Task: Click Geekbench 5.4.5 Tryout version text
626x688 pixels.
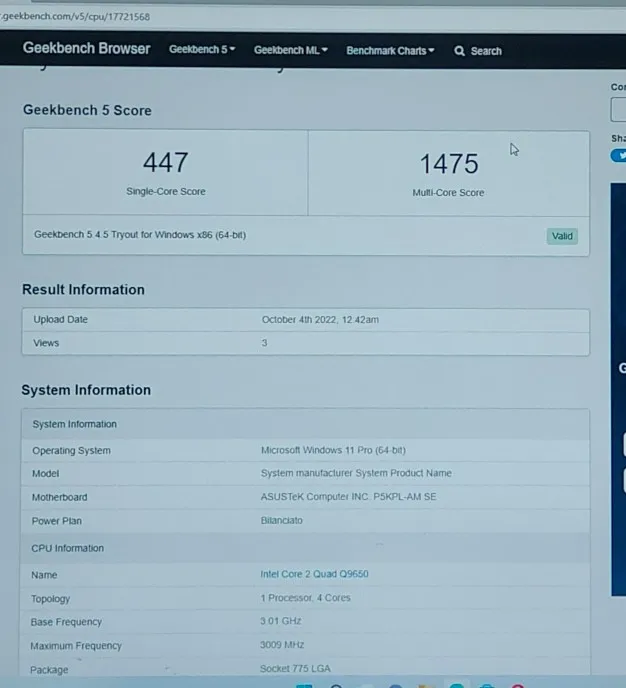Action: point(140,235)
